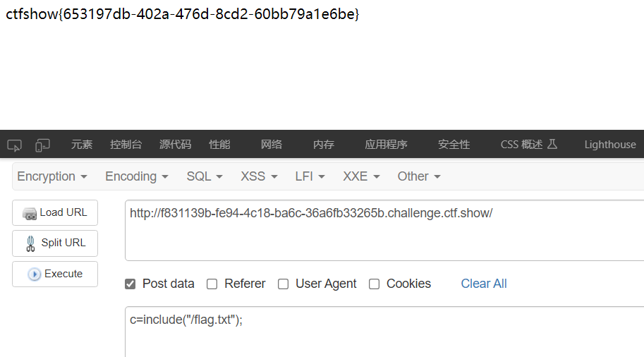
Task: Switch to the 控制台 console tab
Action: [126, 145]
